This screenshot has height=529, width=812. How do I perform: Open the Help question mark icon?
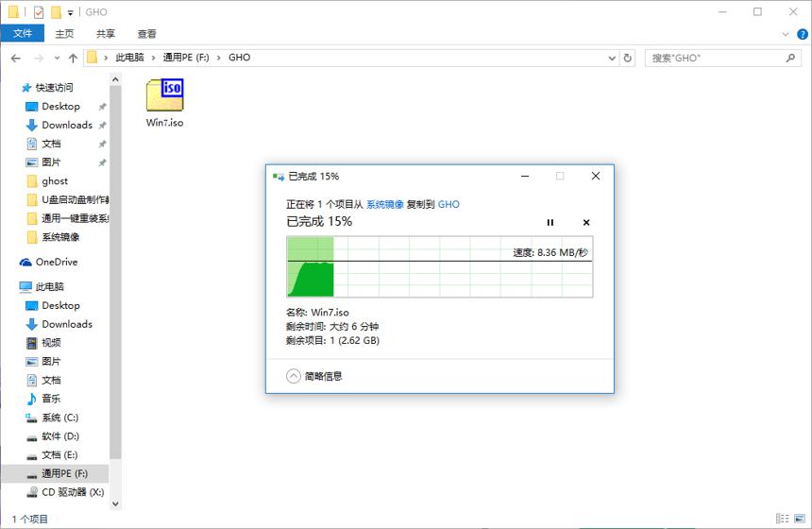point(803,34)
